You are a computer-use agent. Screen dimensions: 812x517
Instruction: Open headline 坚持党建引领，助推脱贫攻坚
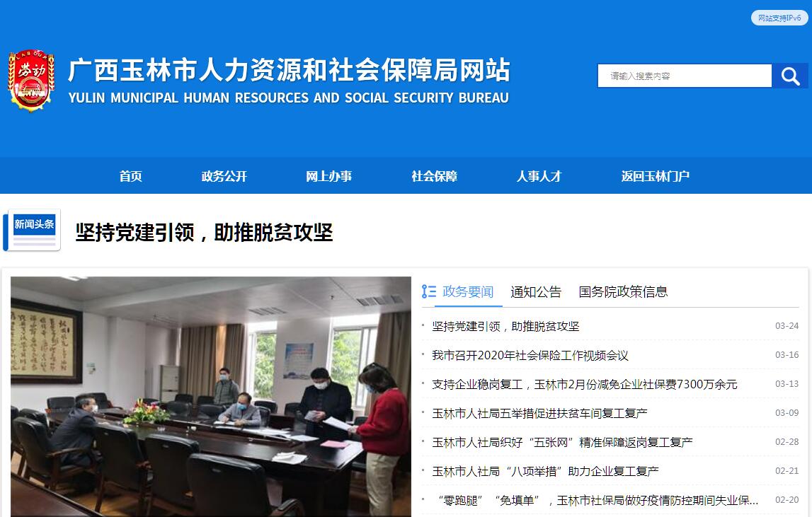tap(204, 233)
